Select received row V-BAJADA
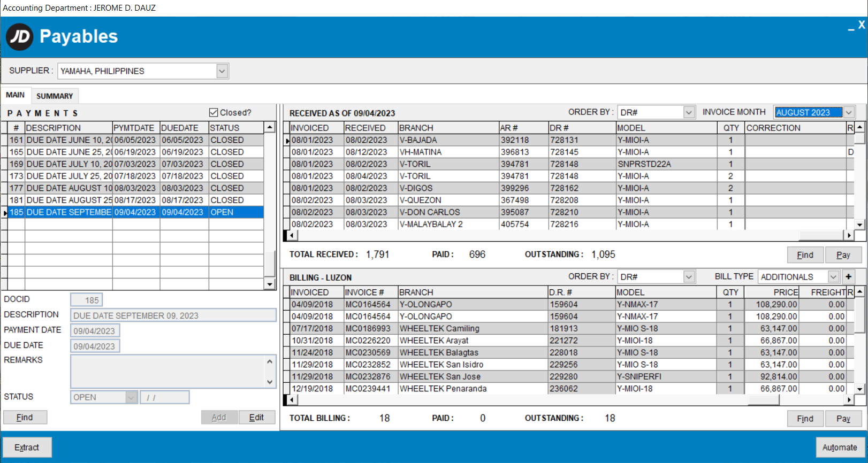This screenshot has width=868, height=463. point(572,140)
